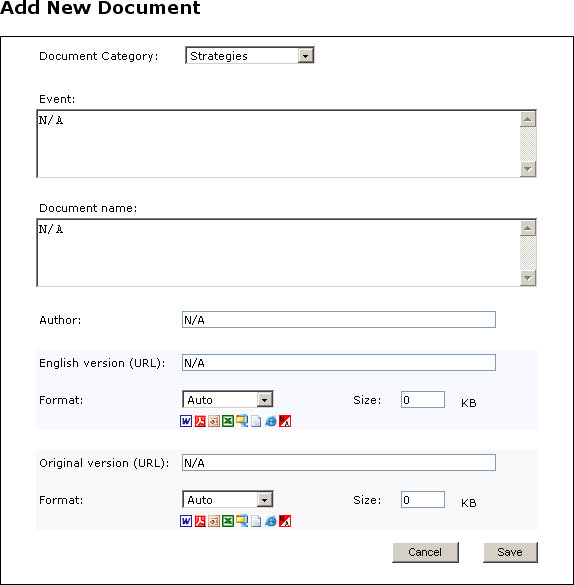Open the Document Category dropdown showing Strategies

[x=250, y=56]
